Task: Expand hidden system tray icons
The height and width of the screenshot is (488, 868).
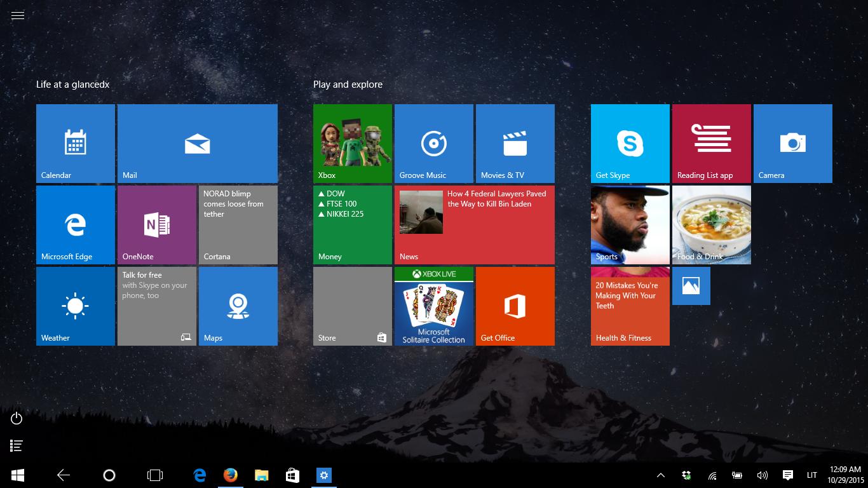Action: tap(661, 475)
